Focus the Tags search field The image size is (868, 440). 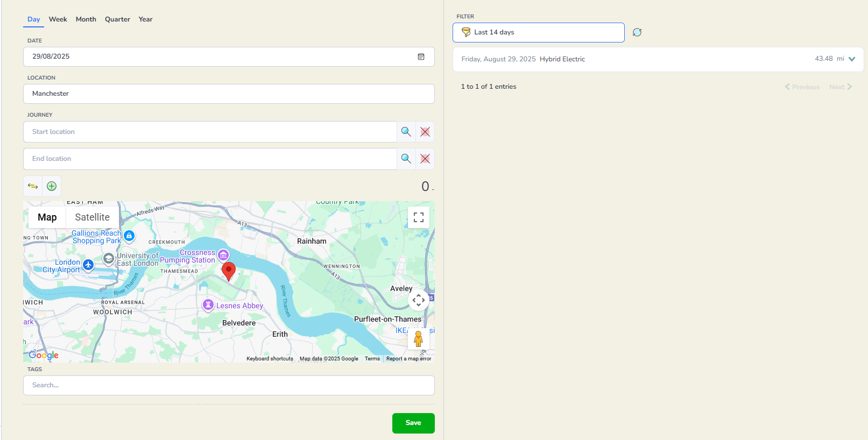[x=229, y=385]
